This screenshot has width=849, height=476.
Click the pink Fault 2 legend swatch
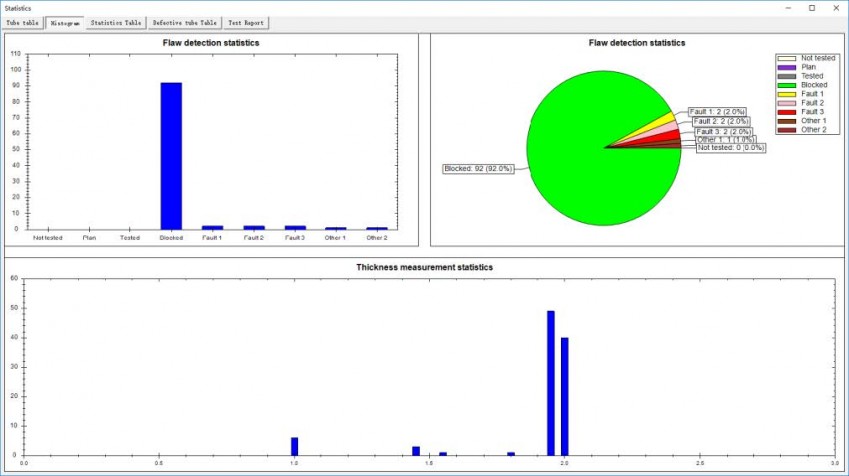click(788, 103)
